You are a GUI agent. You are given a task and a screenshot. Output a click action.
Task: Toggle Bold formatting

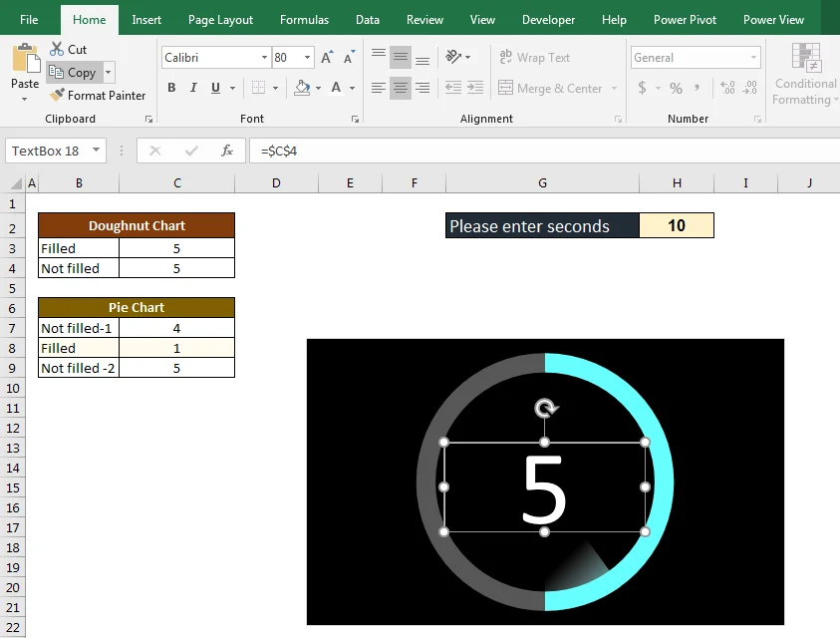171,88
